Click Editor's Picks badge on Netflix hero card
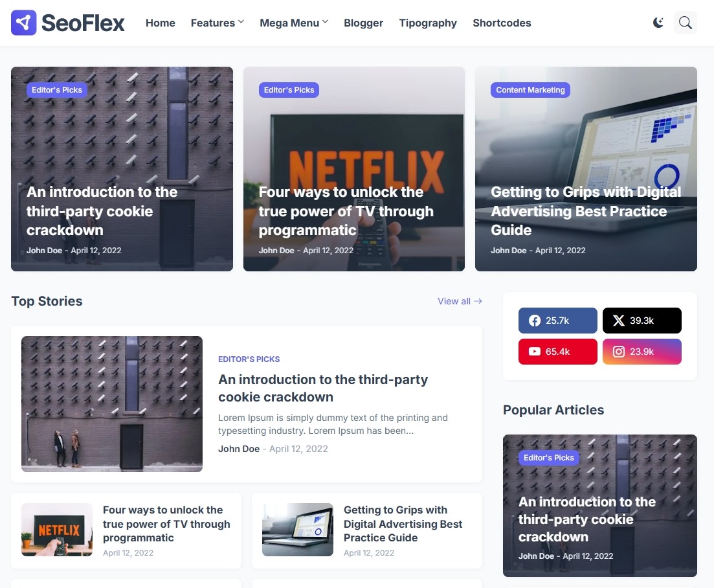Screen dimensions: 714x588 coord(289,90)
